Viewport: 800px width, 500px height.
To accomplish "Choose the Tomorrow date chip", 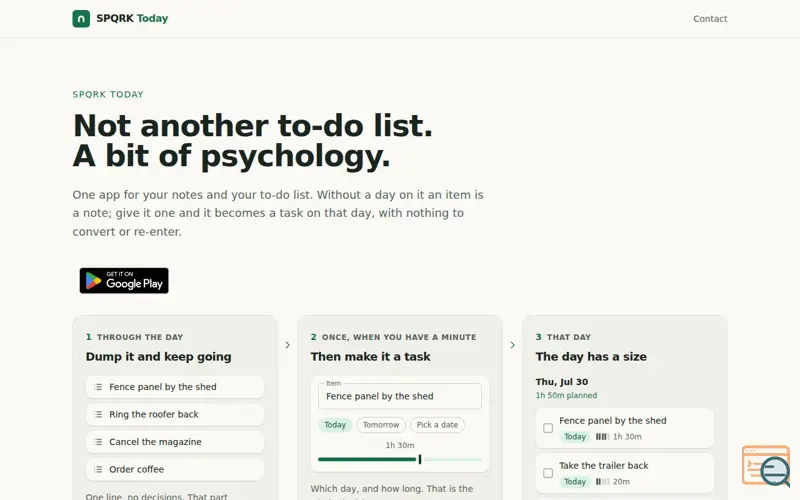I will 381,425.
